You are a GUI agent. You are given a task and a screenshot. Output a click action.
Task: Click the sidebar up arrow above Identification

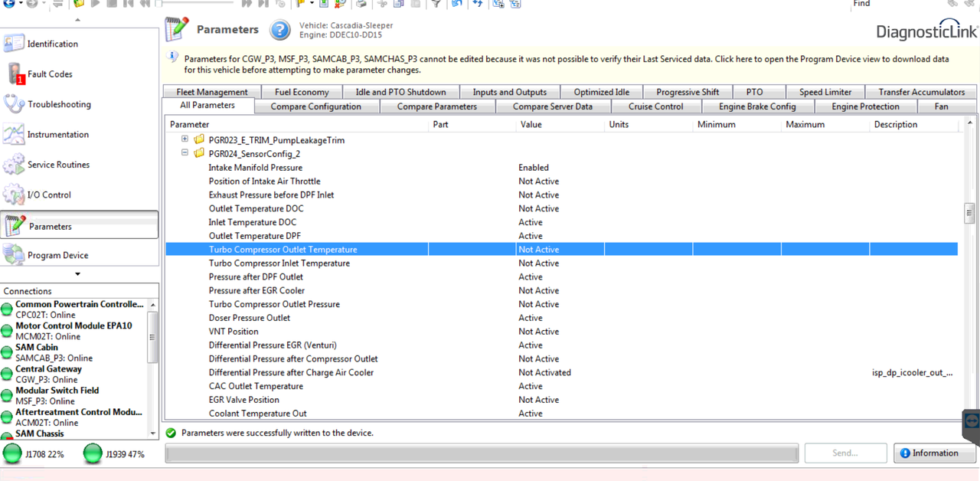(x=79, y=20)
